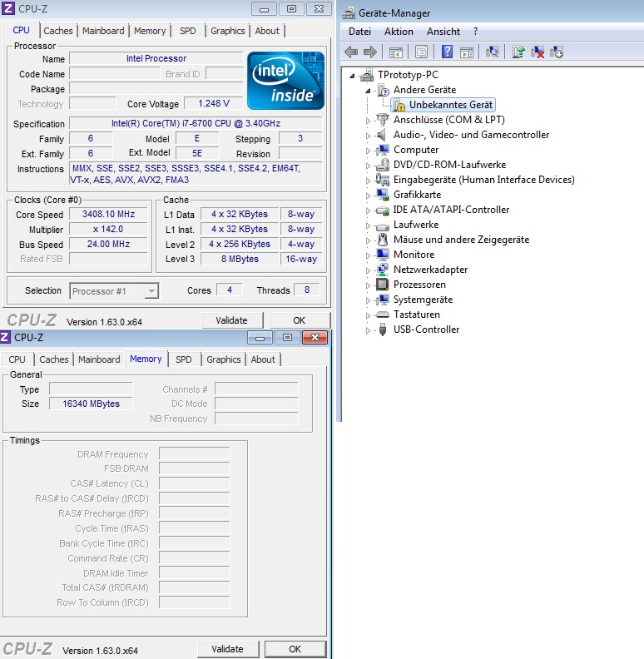Open About tab in top CPU-Z window
The height and width of the screenshot is (659, 644).
(267, 31)
